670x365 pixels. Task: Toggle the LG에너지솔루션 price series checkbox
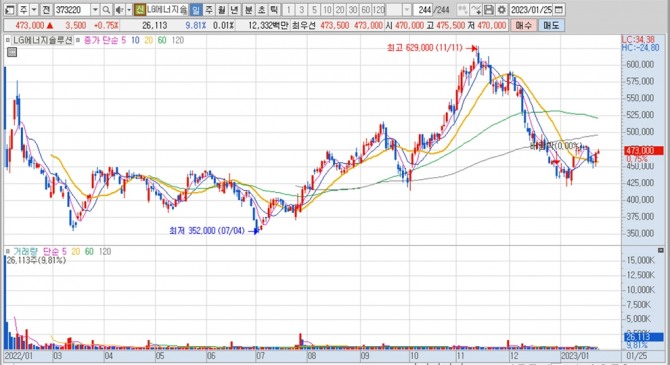coord(8,41)
